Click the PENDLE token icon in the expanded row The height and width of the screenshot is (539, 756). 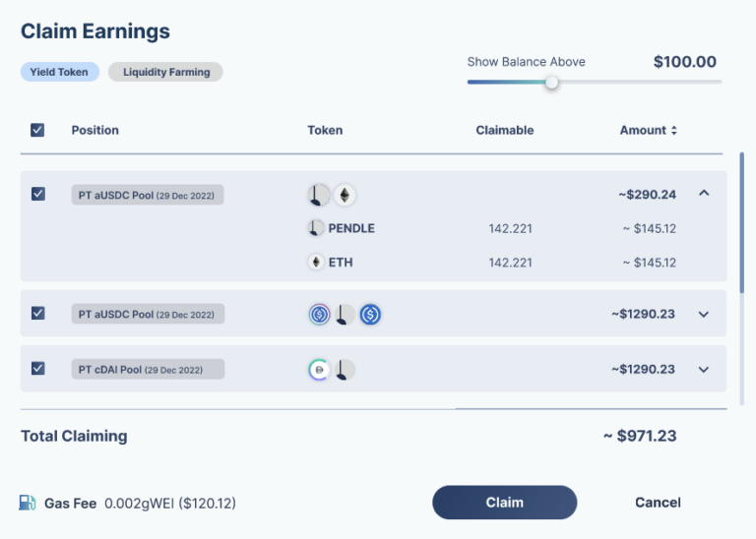click(316, 228)
